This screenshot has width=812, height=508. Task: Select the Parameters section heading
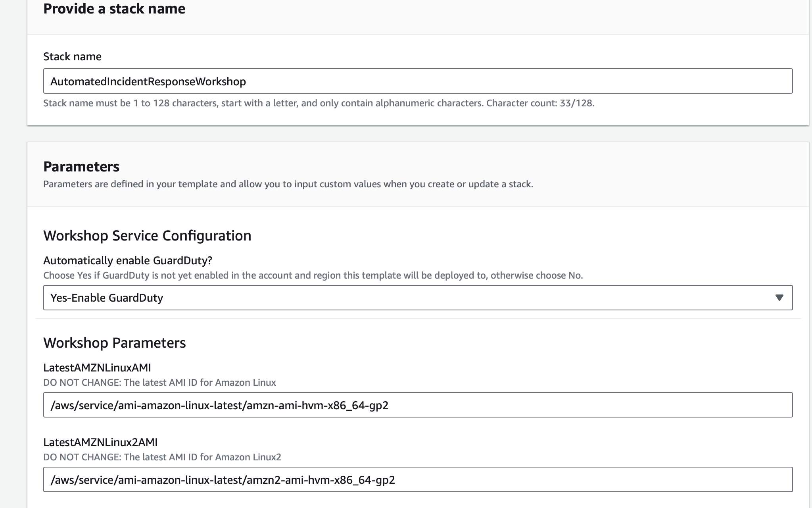[x=81, y=167]
